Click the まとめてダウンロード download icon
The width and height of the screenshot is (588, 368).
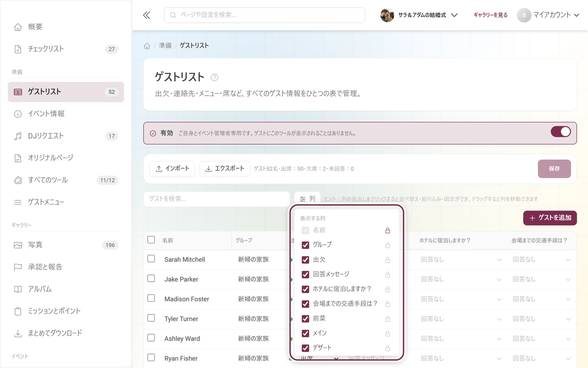pos(18,334)
